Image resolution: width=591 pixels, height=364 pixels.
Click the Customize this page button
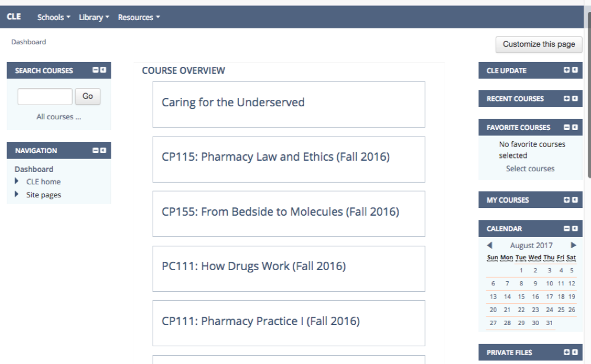click(538, 44)
